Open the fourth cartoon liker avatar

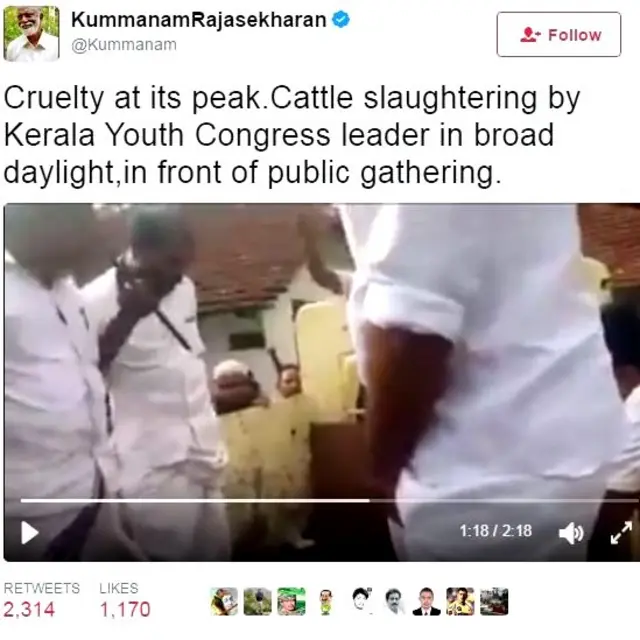point(325,601)
